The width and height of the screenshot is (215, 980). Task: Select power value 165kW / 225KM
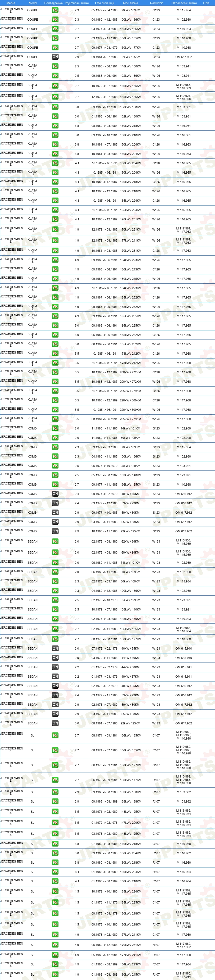click(x=131, y=903)
